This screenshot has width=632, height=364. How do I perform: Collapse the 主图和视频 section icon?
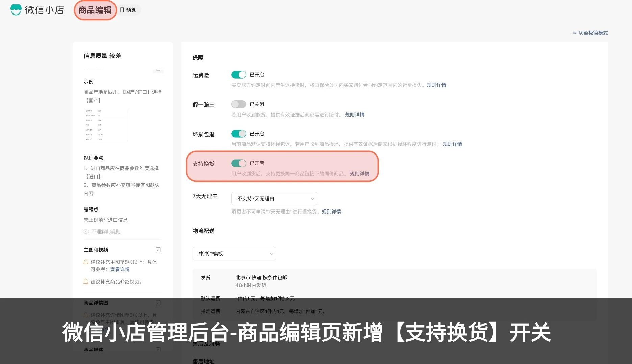click(x=158, y=250)
